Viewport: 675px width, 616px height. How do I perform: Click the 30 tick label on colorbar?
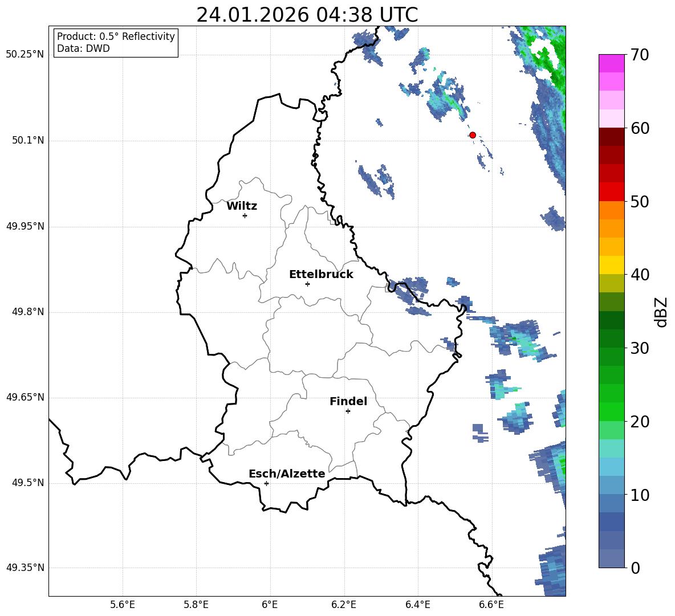[x=640, y=348]
